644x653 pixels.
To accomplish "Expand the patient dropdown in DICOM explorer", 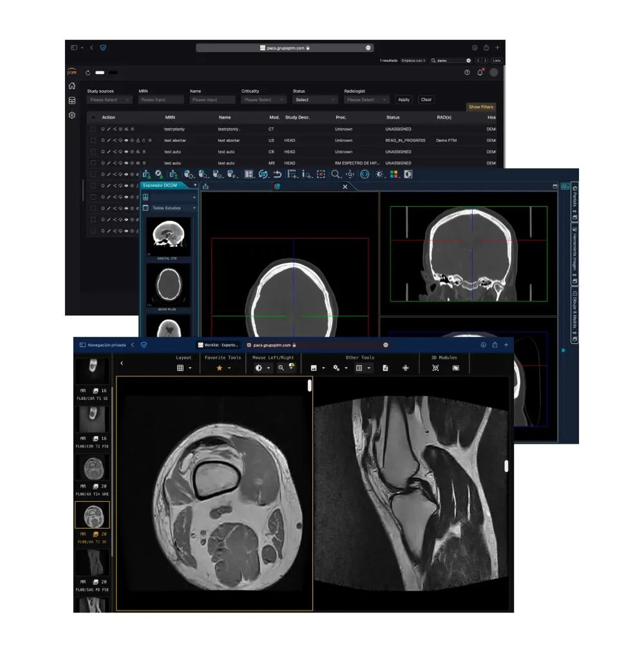I will click(x=194, y=197).
